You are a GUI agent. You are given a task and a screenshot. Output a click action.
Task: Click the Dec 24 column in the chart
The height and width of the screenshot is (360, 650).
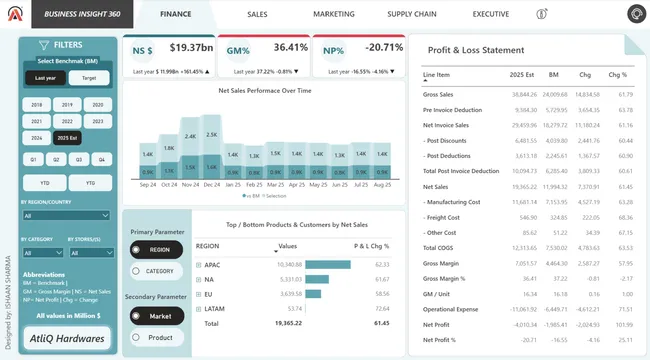[x=212, y=147]
